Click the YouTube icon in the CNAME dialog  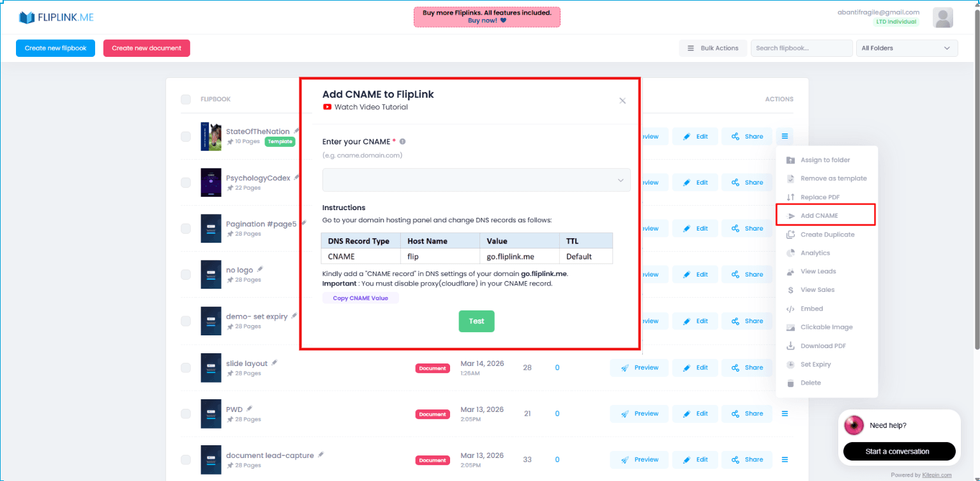(x=327, y=107)
